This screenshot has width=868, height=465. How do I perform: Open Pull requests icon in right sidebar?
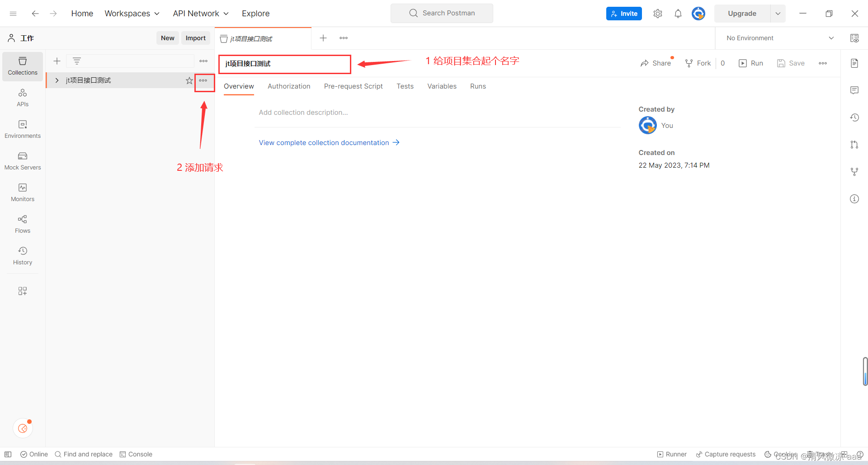coord(854,145)
